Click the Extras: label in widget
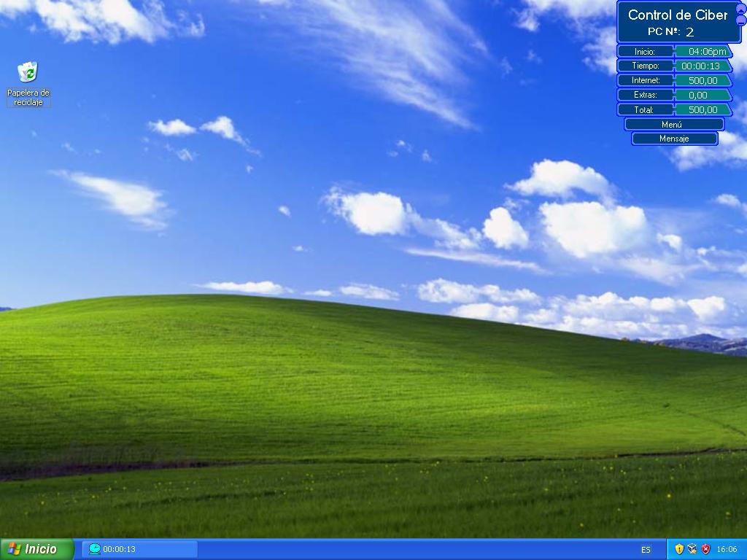Screen dimensions: 747x560 (x=646, y=96)
